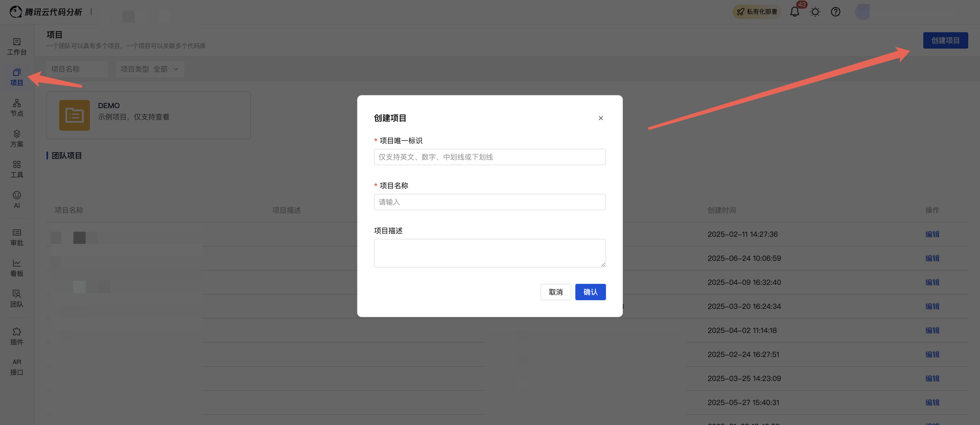The image size is (980, 425).
Task: Close the 创建项目 dialog with X
Action: coord(601,118)
